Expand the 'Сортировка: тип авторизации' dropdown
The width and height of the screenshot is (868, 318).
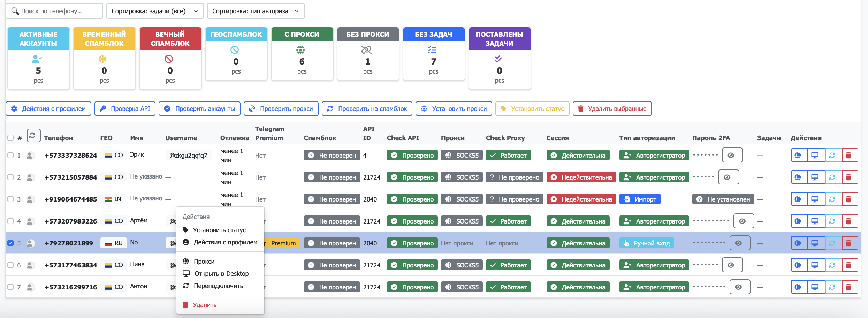[255, 11]
